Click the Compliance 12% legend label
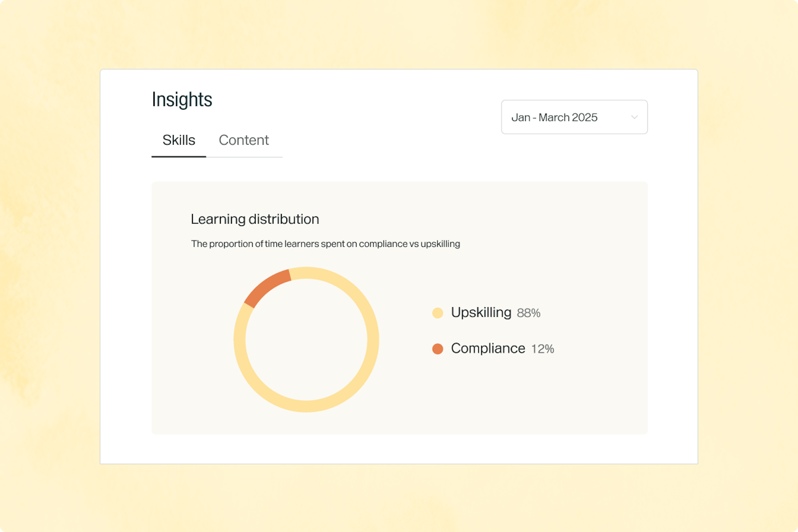The height and width of the screenshot is (532, 798). tap(502, 349)
